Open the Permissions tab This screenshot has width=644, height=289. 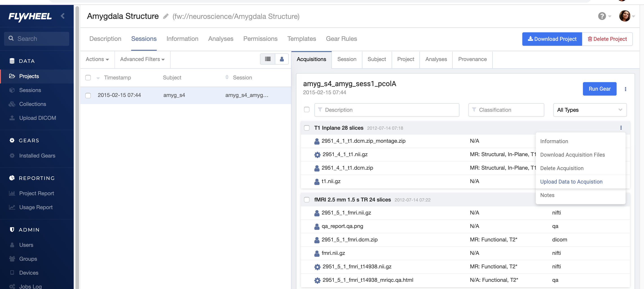(260, 39)
